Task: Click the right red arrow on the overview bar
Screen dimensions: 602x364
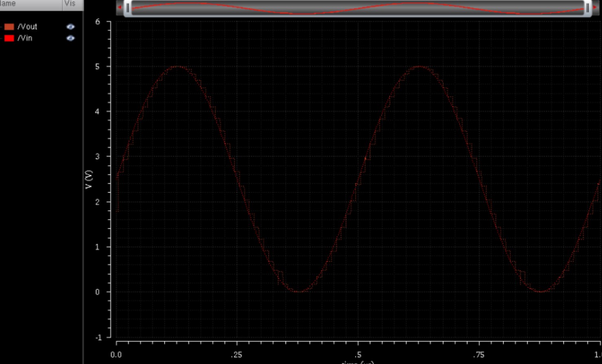Action: [595, 7]
